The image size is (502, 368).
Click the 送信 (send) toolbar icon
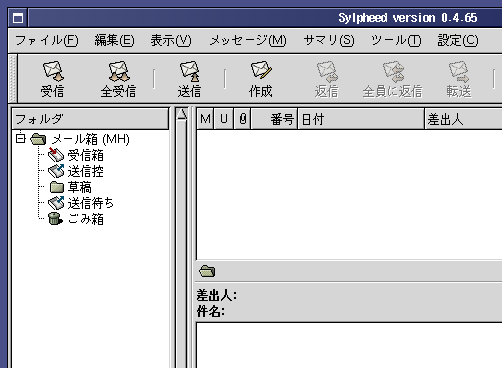click(190, 71)
